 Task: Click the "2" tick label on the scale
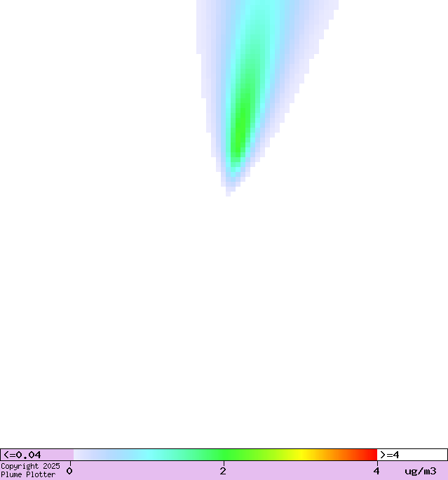pyautogui.click(x=223, y=471)
